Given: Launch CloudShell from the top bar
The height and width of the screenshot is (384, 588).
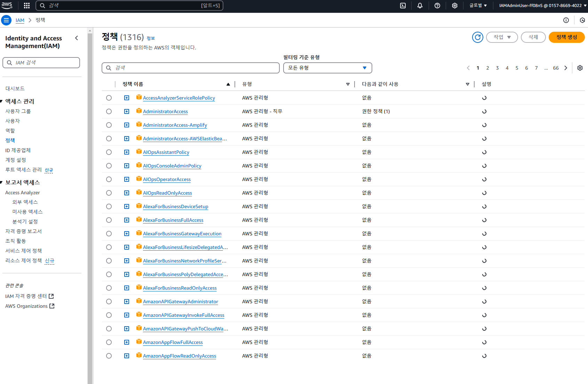Looking at the screenshot, I should click(403, 6).
